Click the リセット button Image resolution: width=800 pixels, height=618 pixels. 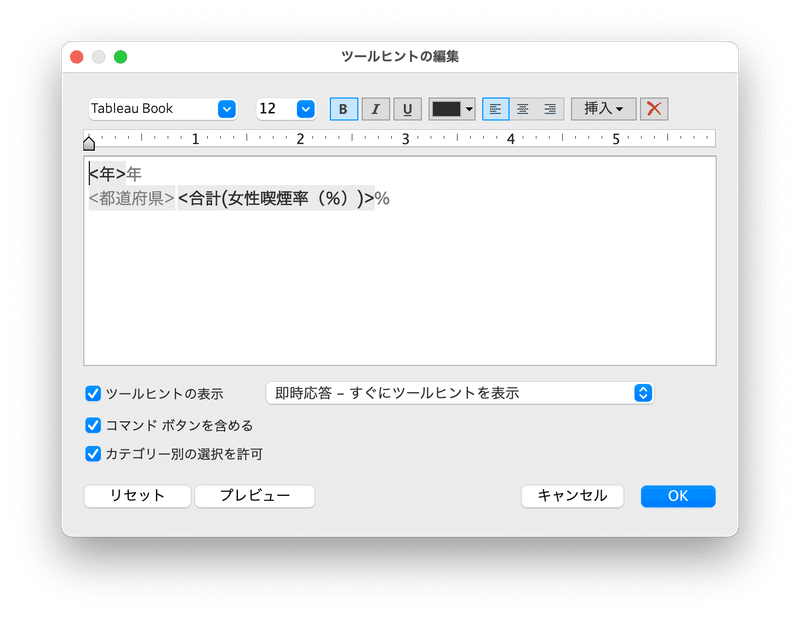[x=137, y=496]
